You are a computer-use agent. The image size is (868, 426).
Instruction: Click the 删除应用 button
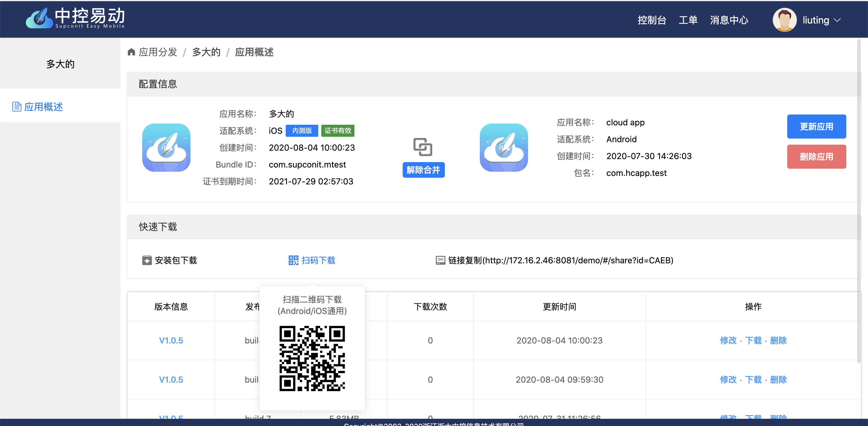(816, 157)
